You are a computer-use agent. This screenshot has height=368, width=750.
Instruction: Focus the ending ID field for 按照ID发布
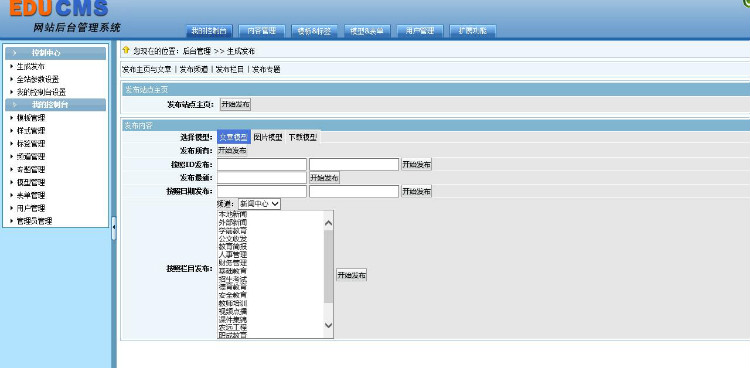pos(354,165)
